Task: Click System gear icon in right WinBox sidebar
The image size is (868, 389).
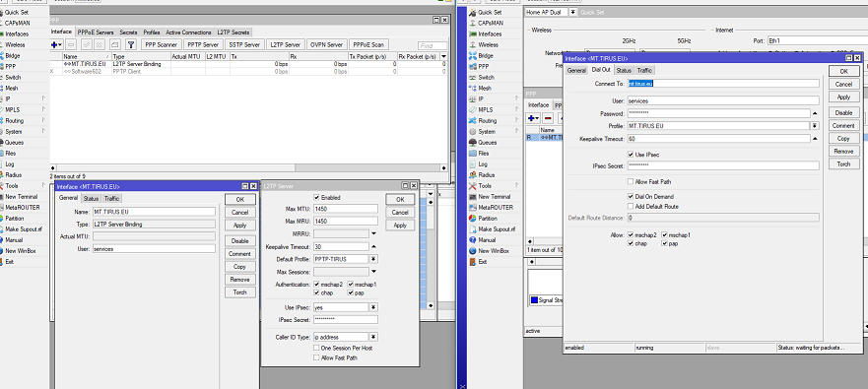Action: click(472, 132)
